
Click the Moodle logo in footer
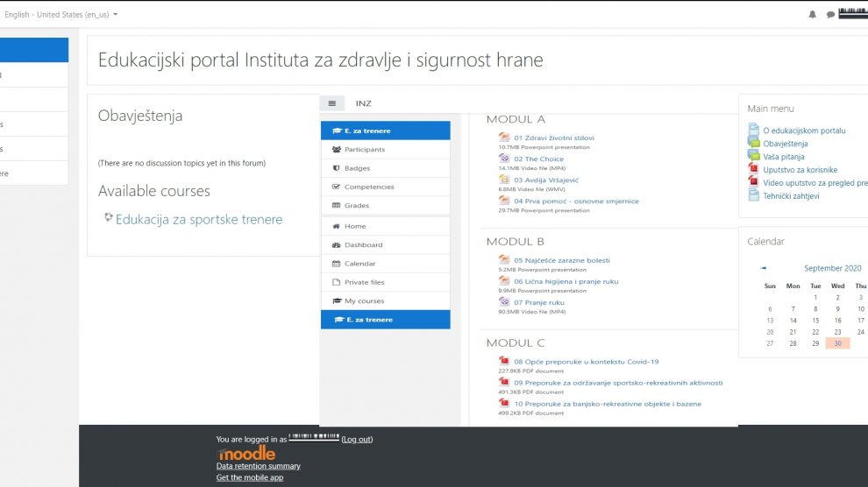246,454
